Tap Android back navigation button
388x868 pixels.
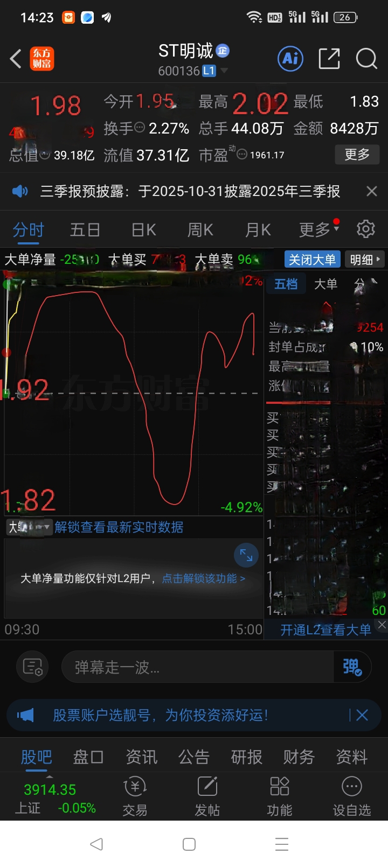click(96, 844)
